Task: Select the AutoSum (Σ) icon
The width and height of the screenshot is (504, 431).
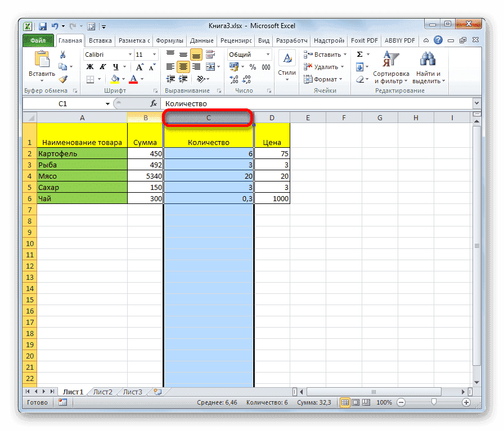Action: point(360,55)
